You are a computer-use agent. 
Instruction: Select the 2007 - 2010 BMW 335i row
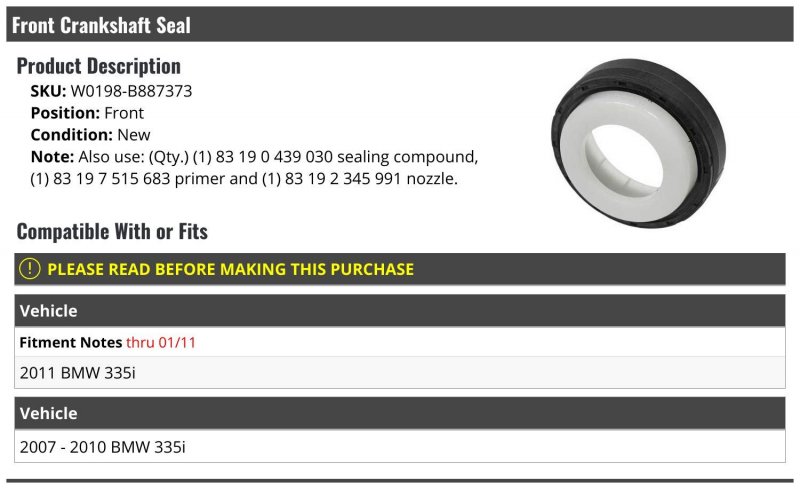(x=399, y=447)
